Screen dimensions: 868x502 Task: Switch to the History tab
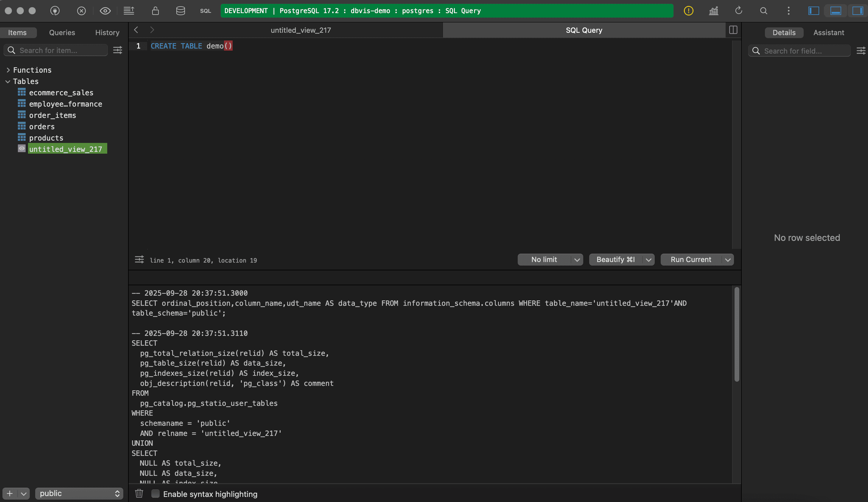107,32
